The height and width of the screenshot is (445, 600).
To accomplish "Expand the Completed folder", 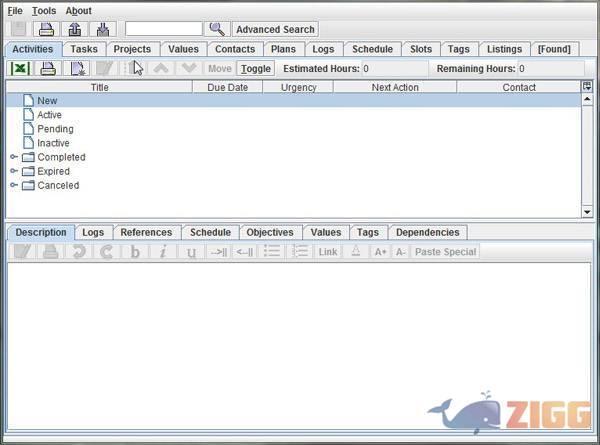I will [14, 157].
